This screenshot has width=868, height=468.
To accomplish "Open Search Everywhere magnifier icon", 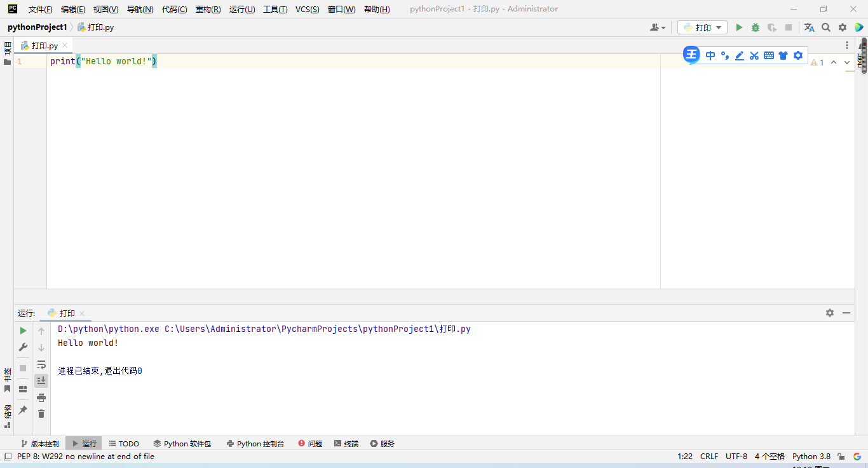I will 826,27.
